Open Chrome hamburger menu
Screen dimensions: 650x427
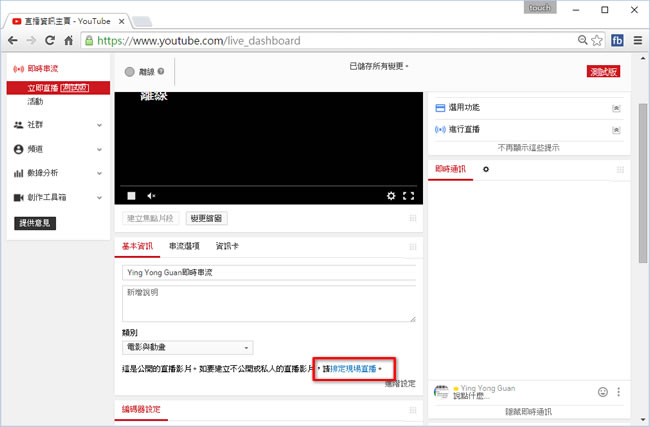point(638,40)
